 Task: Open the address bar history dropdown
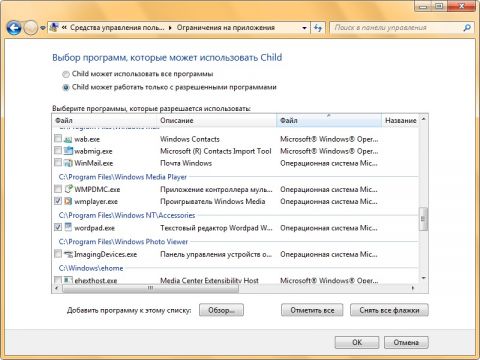coord(304,28)
